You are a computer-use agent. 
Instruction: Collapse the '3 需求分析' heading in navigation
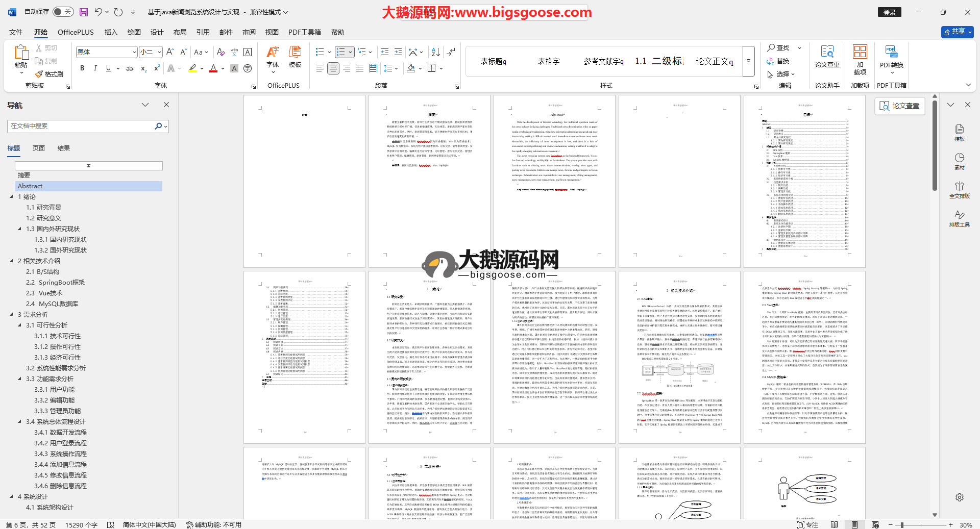pyautogui.click(x=12, y=315)
